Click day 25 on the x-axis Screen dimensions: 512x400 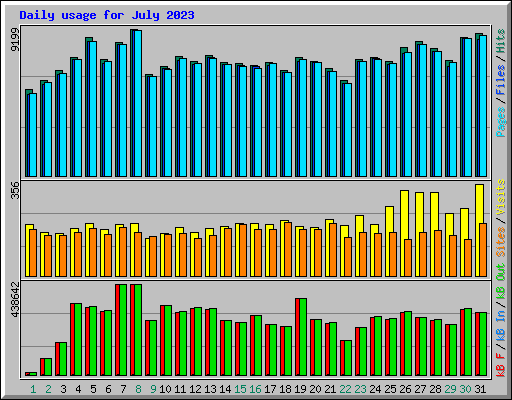pyautogui.click(x=390, y=389)
